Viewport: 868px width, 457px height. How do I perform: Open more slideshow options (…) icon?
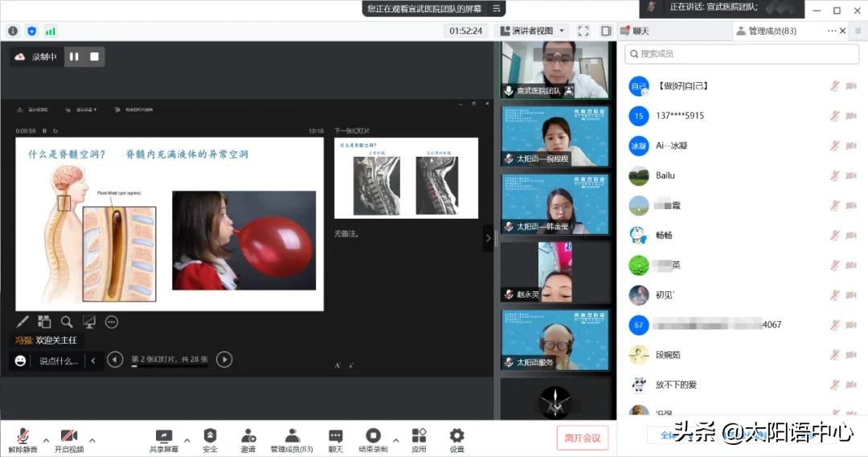(112, 322)
